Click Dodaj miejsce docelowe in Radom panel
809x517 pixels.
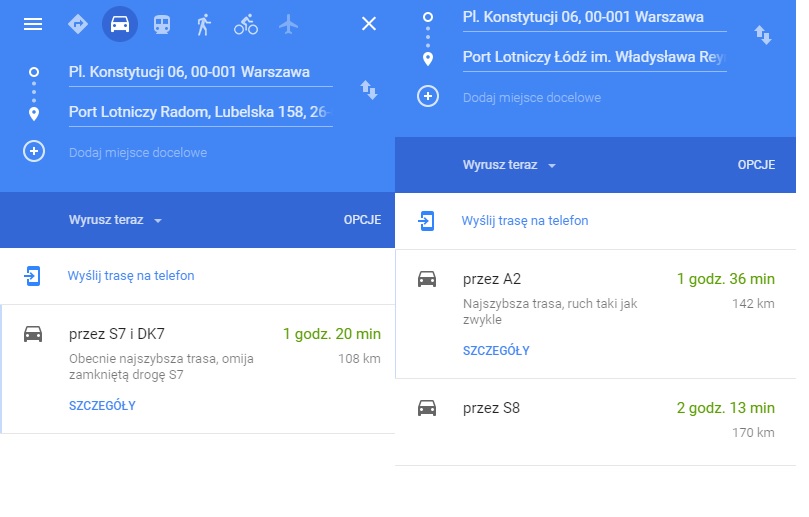click(138, 153)
